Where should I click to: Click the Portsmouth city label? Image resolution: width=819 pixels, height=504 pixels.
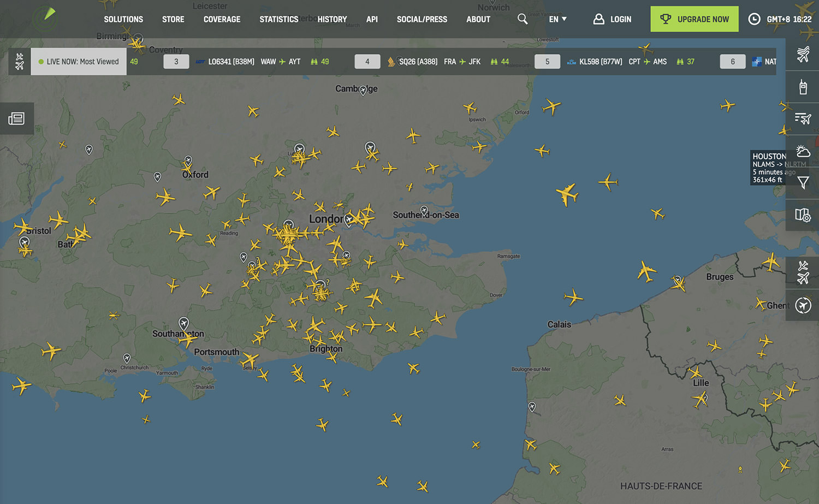[x=216, y=352]
